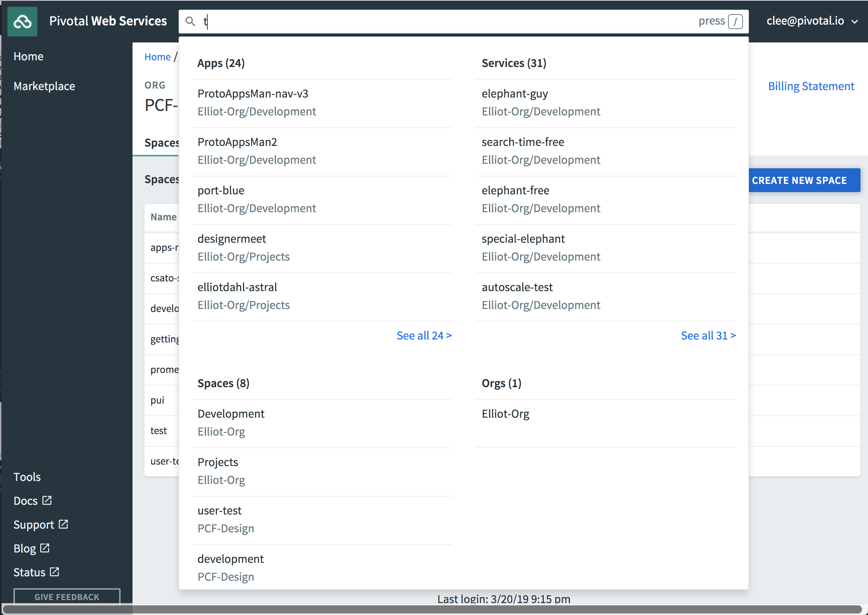
Task: Open Docs sidebar link
Action: pyautogui.click(x=25, y=501)
